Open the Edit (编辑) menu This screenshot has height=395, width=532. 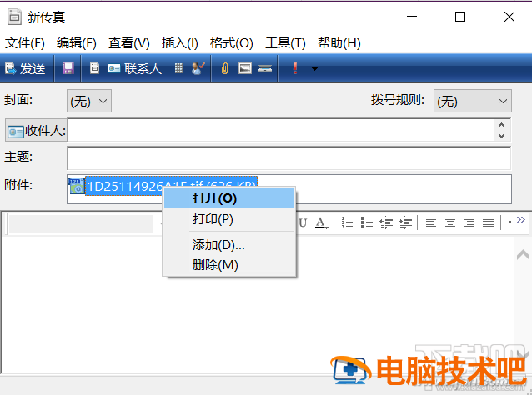pyautogui.click(x=77, y=43)
